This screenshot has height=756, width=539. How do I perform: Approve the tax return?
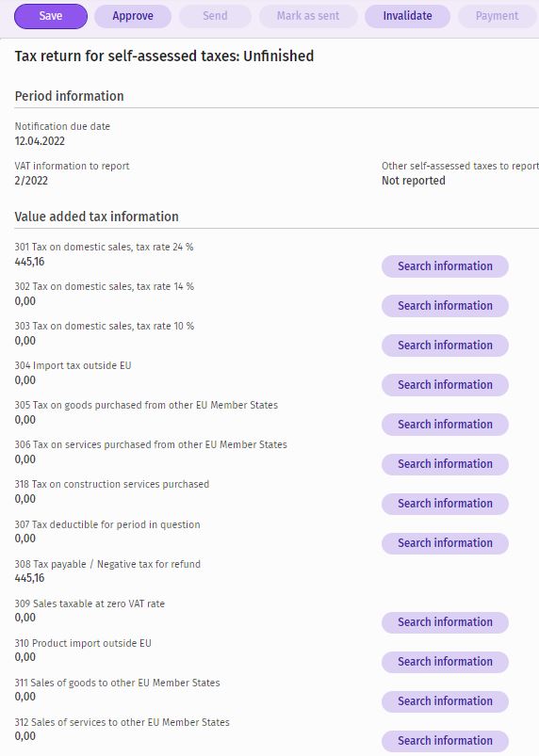pos(133,16)
